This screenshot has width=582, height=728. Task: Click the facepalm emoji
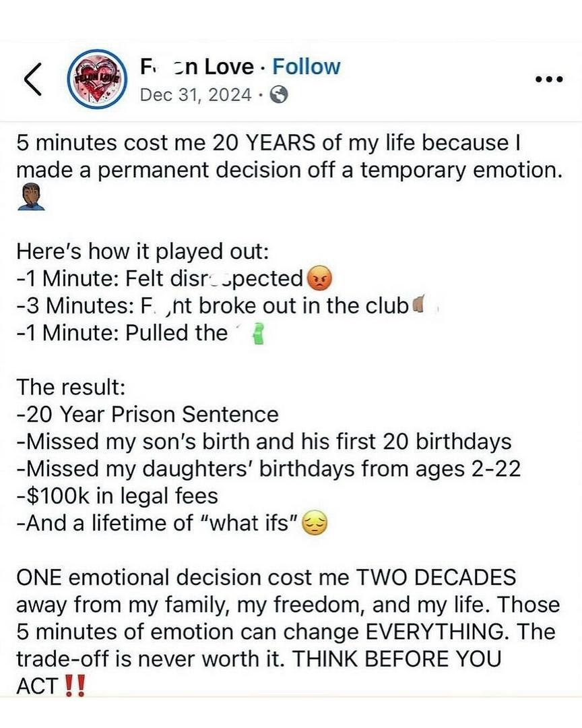click(x=30, y=197)
